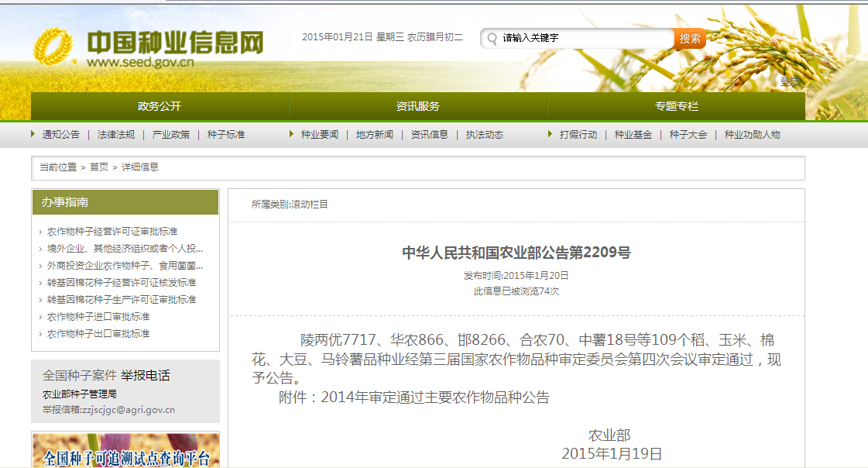Go to 种业功勋人物 page

tap(752, 135)
